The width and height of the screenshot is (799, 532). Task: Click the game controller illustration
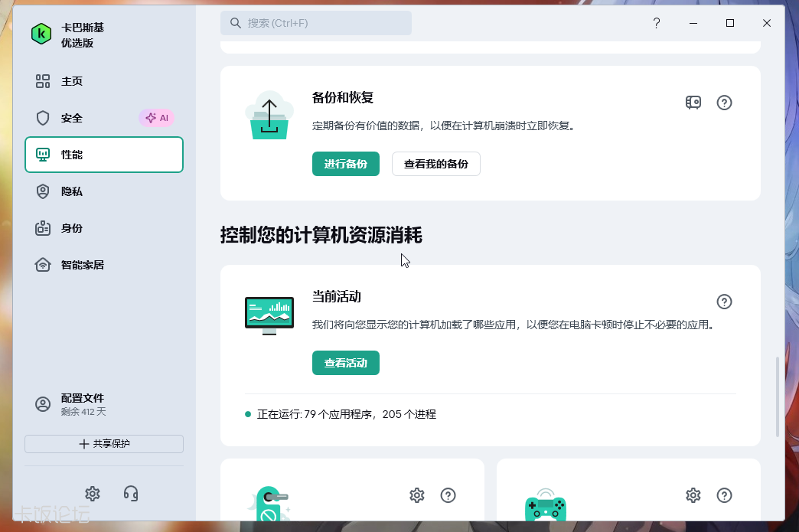[545, 505]
